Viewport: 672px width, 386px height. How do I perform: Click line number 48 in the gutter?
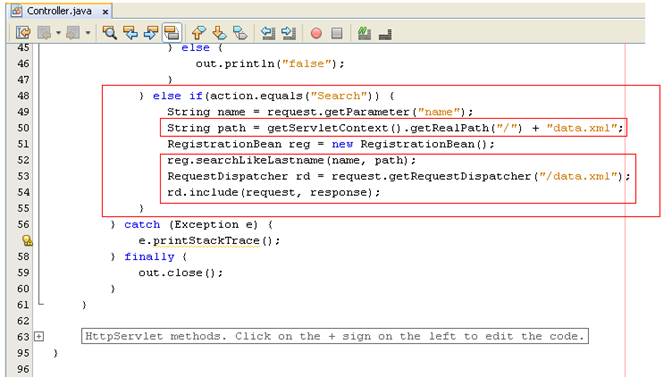24,96
